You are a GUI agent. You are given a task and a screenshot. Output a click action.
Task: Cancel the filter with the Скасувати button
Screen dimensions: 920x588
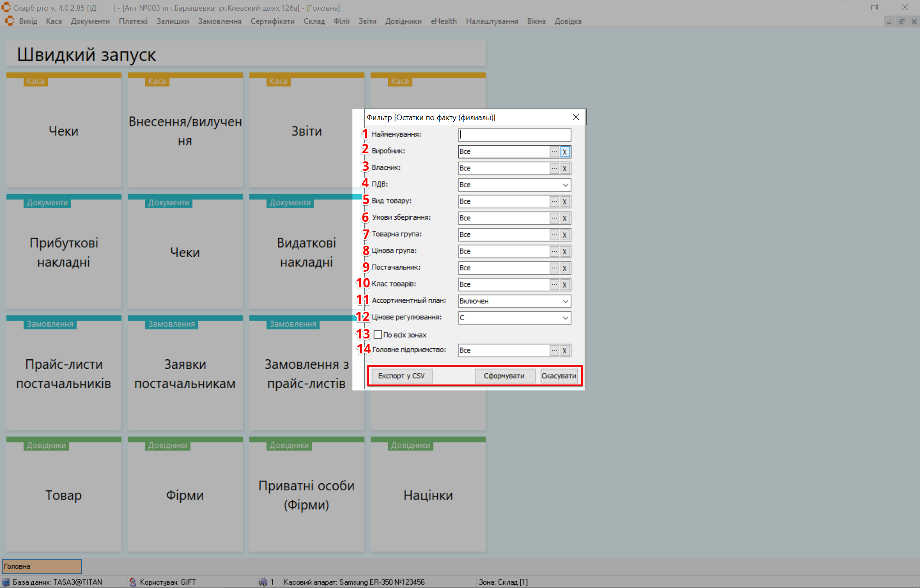[559, 376]
